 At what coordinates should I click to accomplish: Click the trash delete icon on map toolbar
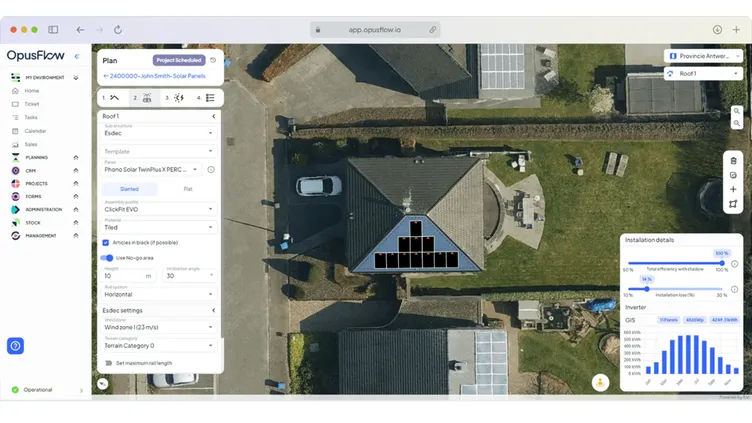pos(733,160)
